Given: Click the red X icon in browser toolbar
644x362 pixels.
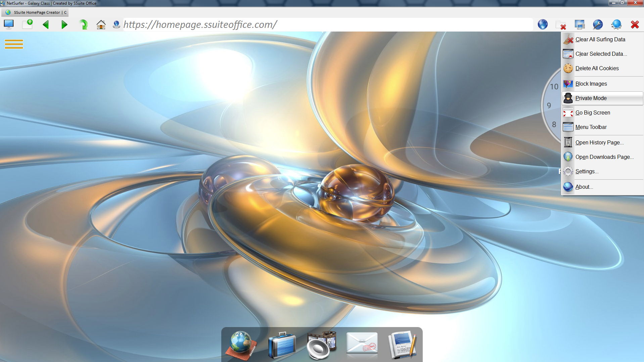Looking at the screenshot, I should tap(635, 25).
